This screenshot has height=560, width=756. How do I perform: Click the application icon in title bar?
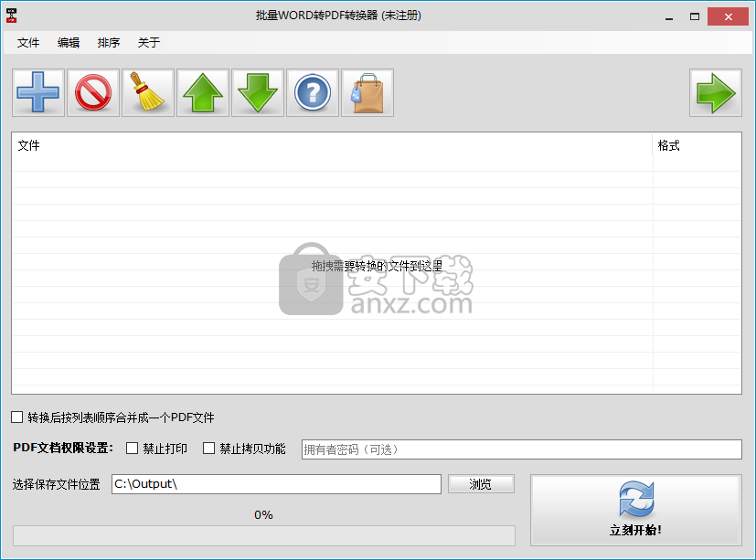pyautogui.click(x=12, y=16)
